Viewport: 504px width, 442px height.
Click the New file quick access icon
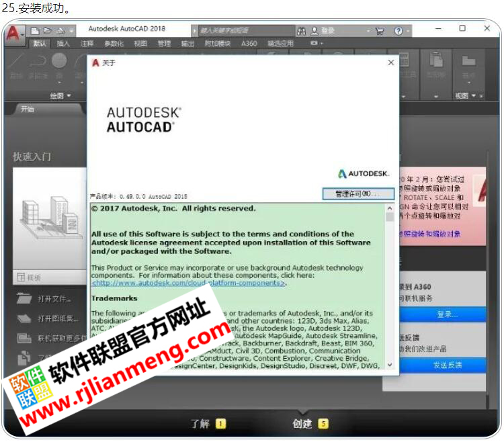35,30
